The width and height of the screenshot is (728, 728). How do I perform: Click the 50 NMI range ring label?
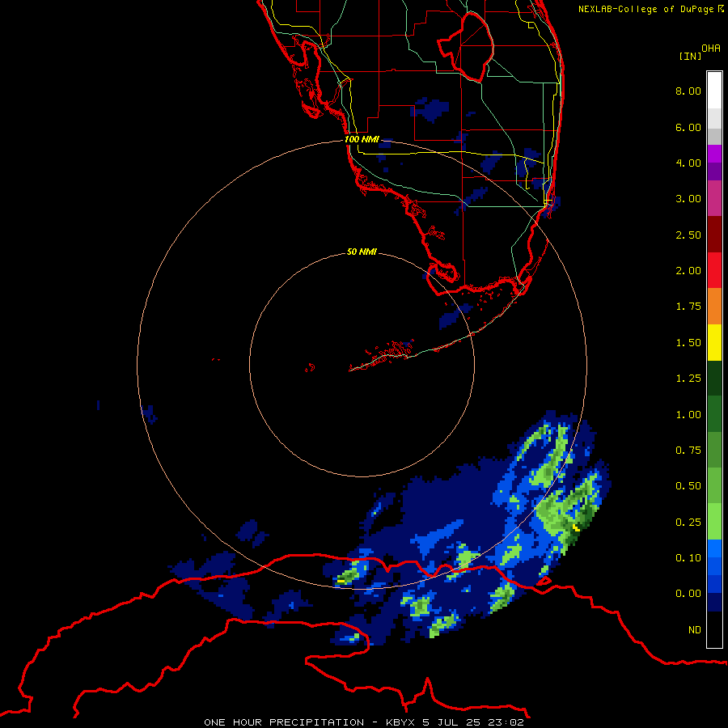[362, 252]
